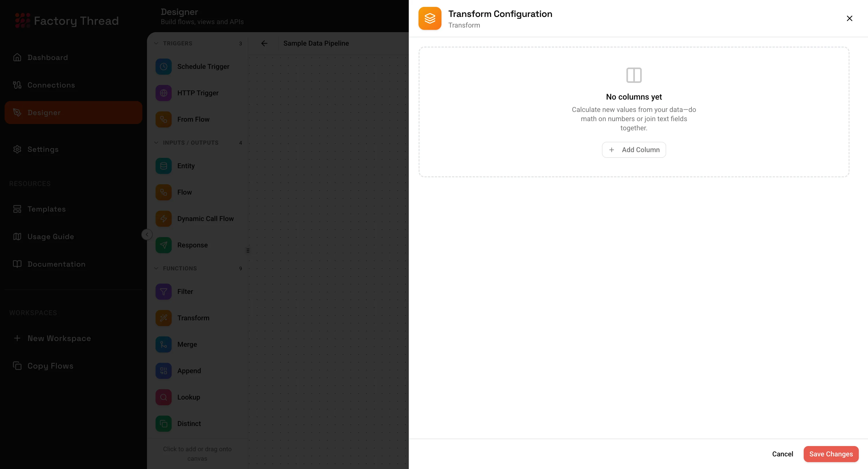Collapse the INPUTS / OUTPUTS section
Image resolution: width=868 pixels, height=469 pixels.
point(156,143)
